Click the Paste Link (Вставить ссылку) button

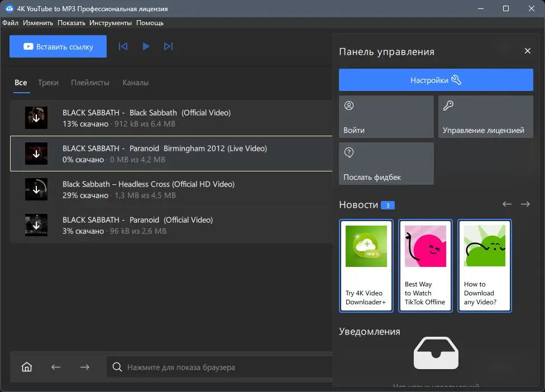point(58,46)
